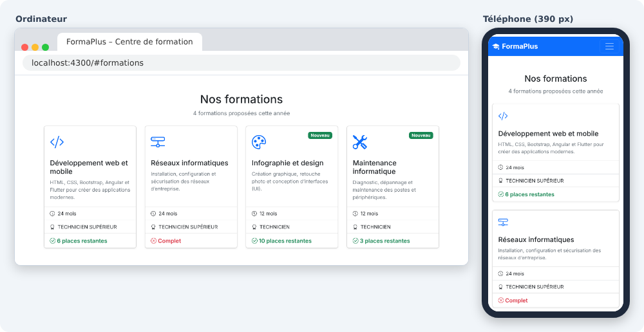Click the award icon in Maintenance informatique card
This screenshot has height=332, width=644.
[355, 227]
